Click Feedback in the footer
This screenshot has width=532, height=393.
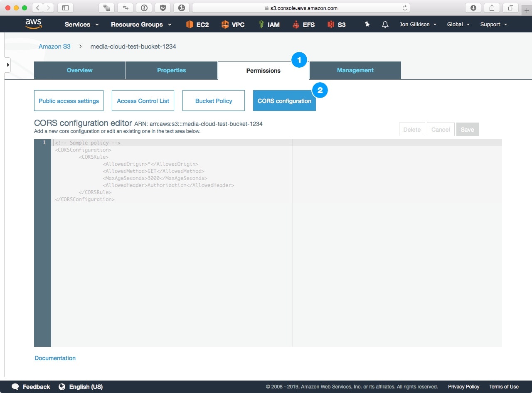[x=36, y=387]
